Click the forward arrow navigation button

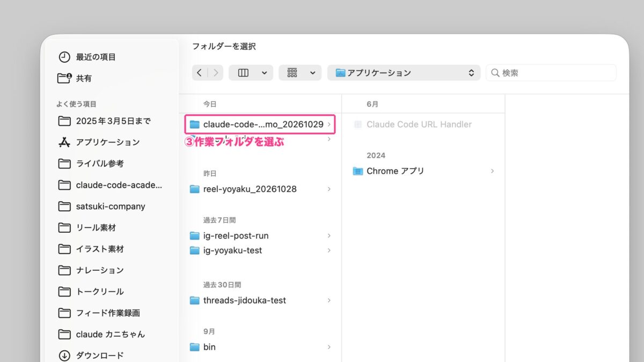point(216,73)
